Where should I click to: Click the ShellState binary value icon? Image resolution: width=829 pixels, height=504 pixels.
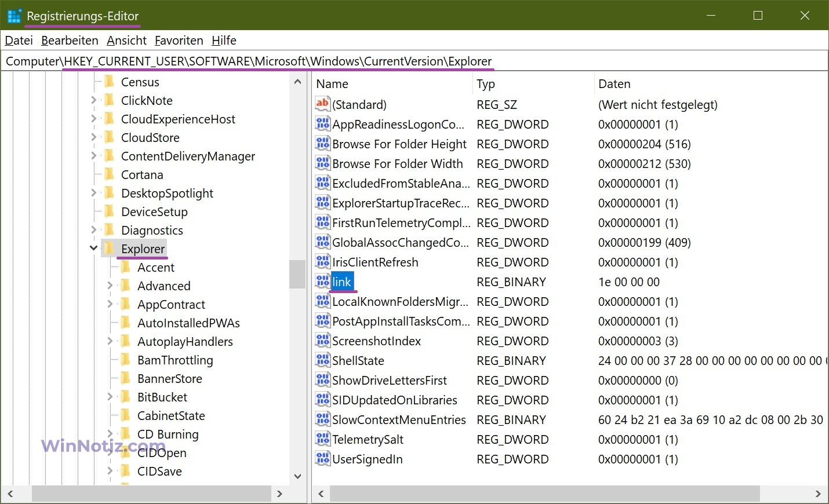tap(322, 360)
